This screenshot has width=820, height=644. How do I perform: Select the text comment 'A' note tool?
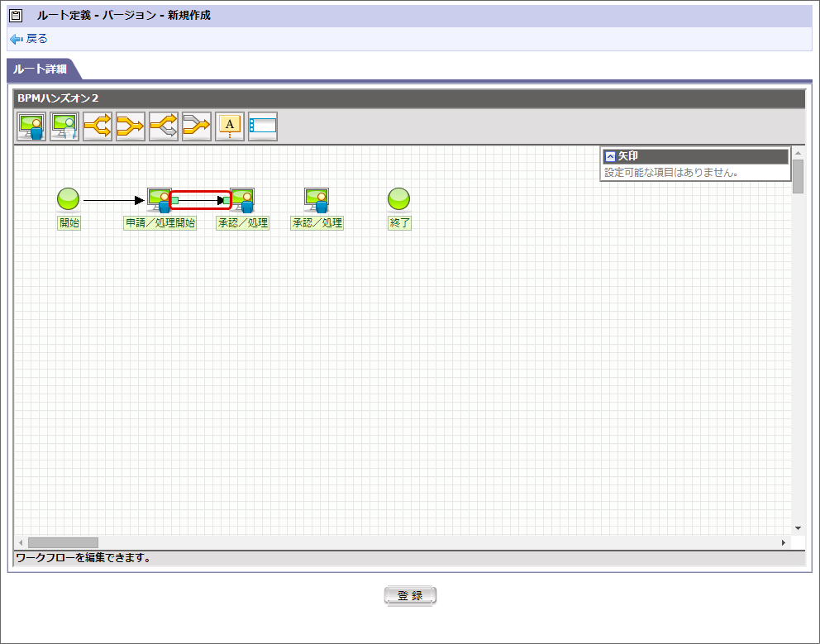[x=230, y=126]
